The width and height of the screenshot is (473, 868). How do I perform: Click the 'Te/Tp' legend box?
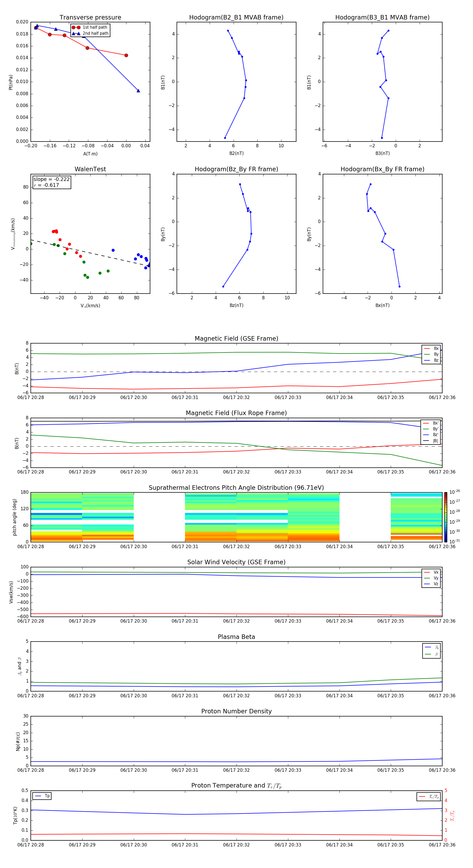tap(429, 796)
